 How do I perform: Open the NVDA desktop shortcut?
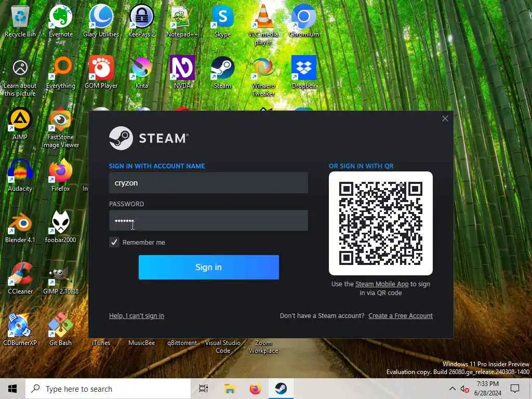pos(182,73)
